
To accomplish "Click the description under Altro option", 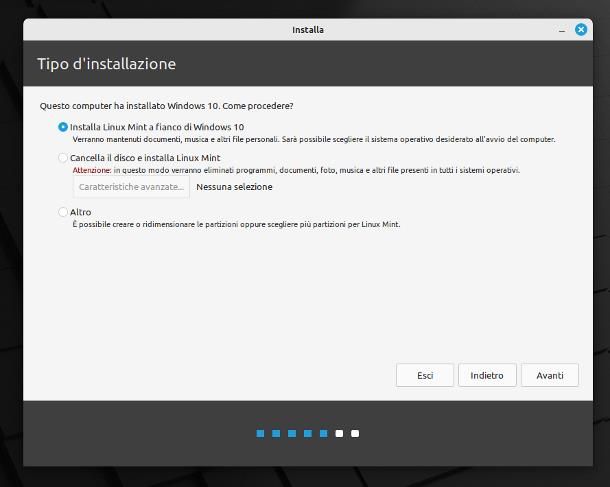I will click(x=236, y=224).
